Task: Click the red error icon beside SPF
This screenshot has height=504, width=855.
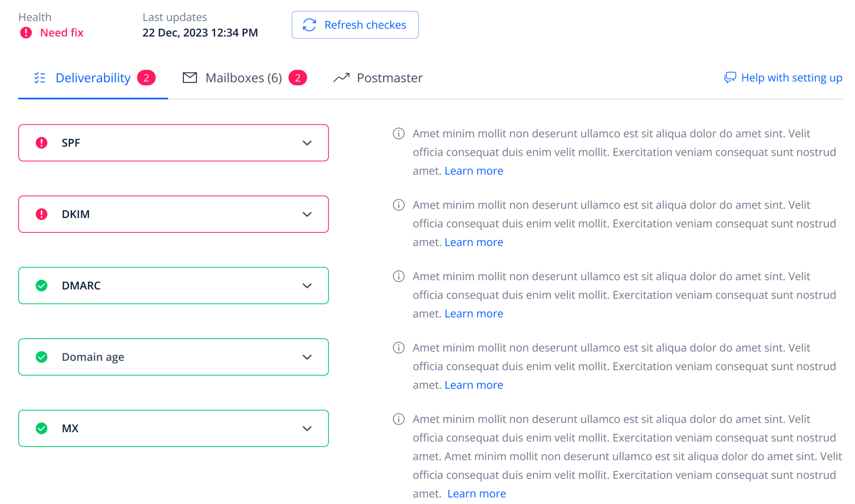Action: [x=41, y=143]
